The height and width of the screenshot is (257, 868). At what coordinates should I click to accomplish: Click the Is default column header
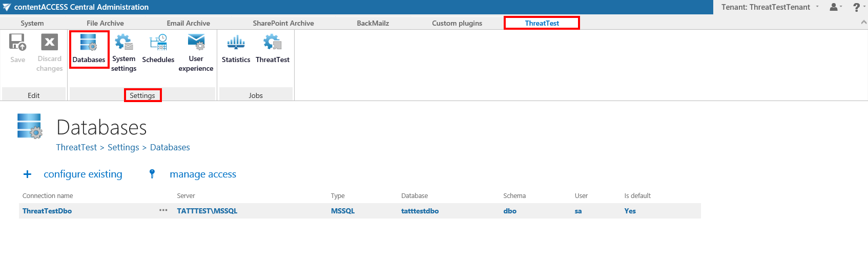(637, 196)
